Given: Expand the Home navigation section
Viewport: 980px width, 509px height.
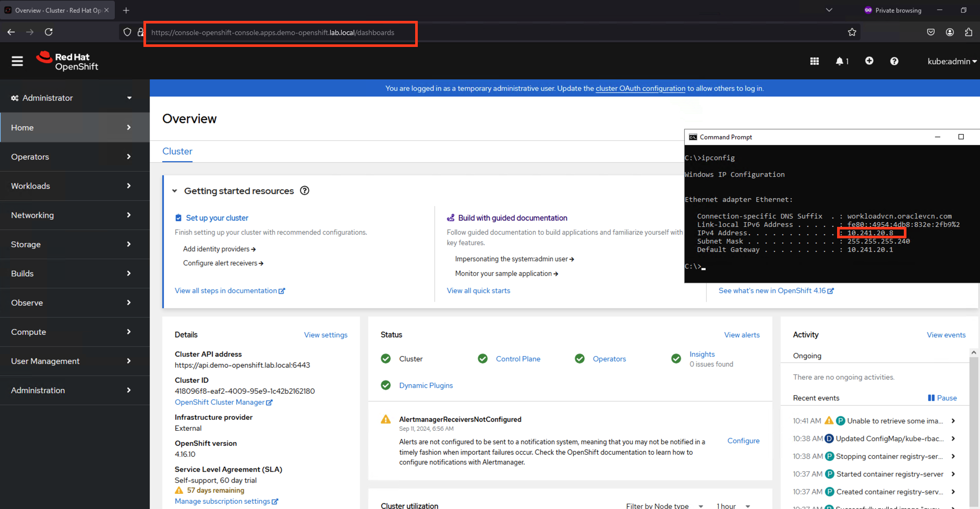Looking at the screenshot, I should pyautogui.click(x=75, y=127).
